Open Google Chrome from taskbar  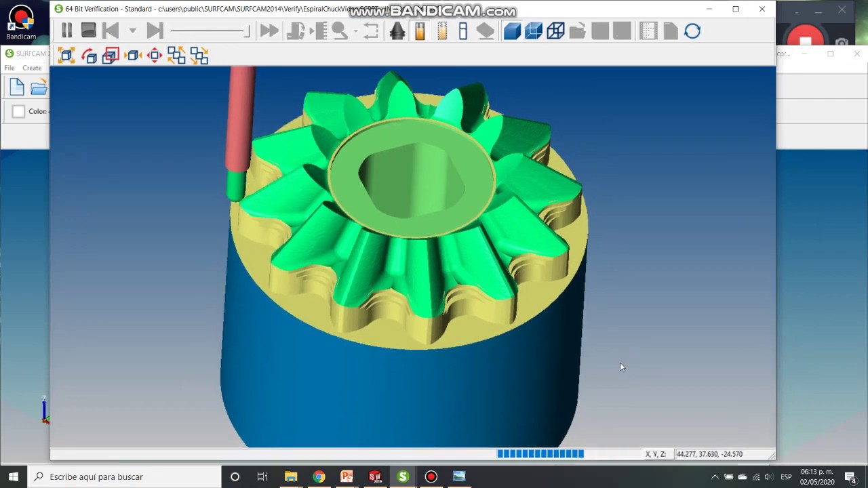(319, 476)
